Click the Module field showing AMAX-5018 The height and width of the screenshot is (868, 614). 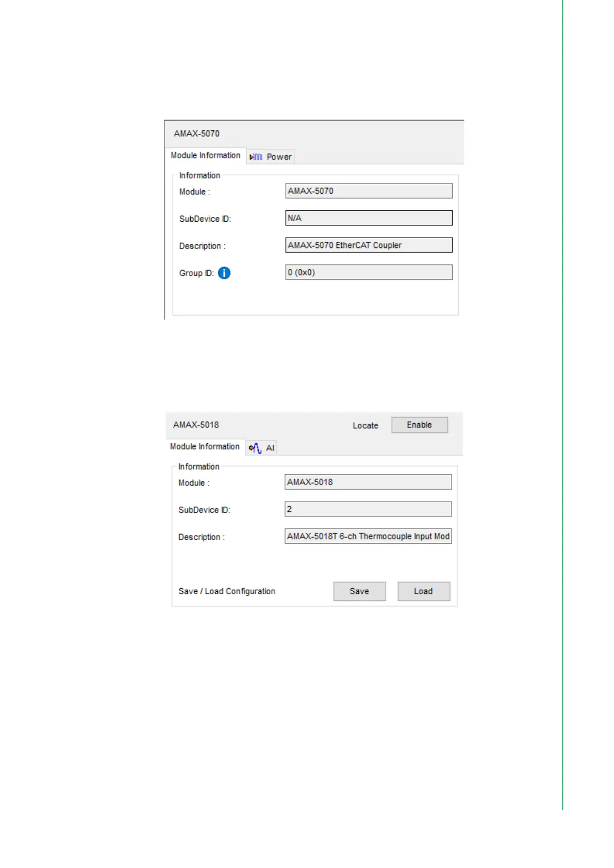368,482
